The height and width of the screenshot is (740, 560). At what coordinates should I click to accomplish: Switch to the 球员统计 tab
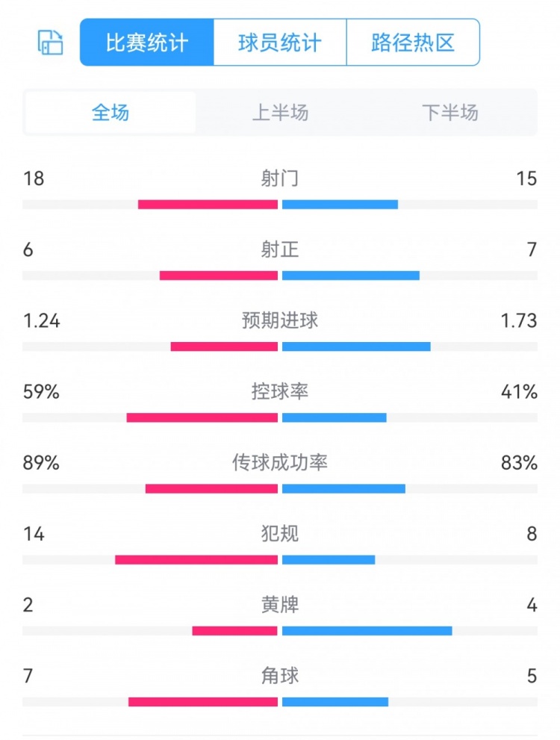point(280,43)
